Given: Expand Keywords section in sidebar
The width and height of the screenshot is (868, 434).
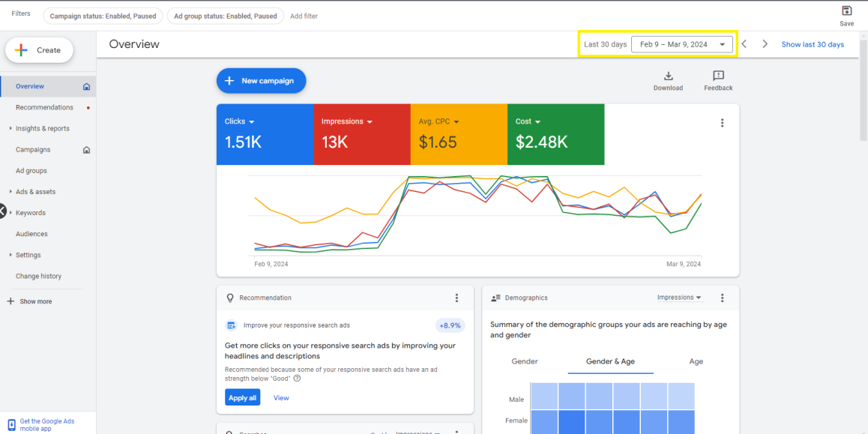Looking at the screenshot, I should (10, 213).
